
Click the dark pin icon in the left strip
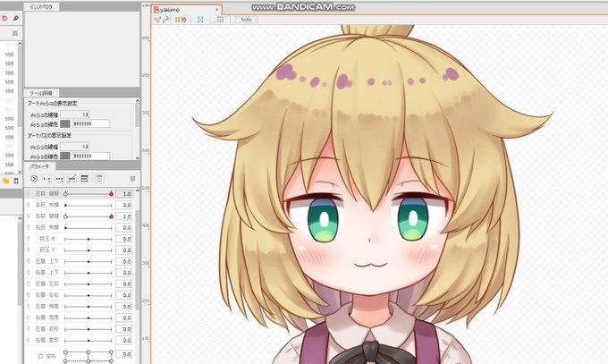tap(16, 18)
